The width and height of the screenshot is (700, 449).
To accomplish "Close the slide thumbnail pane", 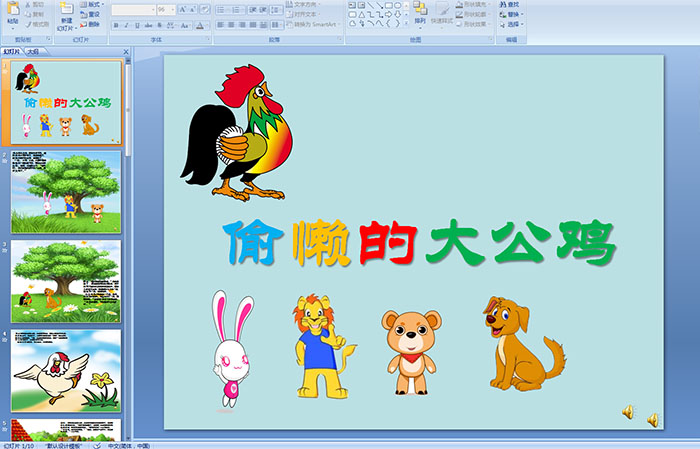I will pyautogui.click(x=126, y=52).
